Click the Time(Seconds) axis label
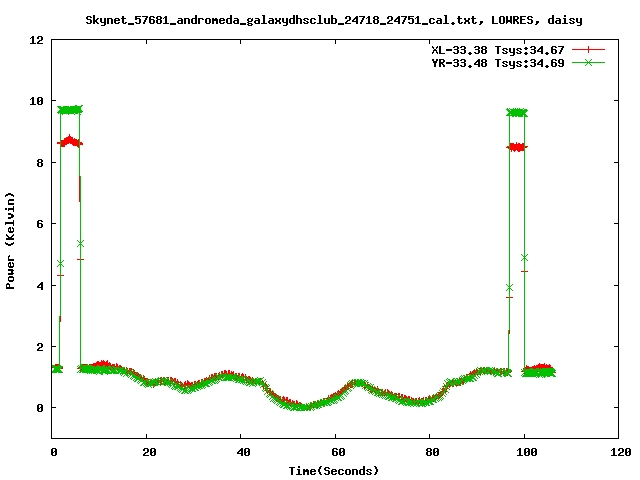 pos(333,471)
